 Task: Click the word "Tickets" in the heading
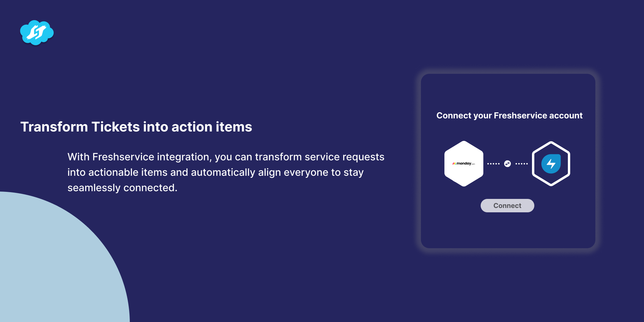tap(115, 127)
